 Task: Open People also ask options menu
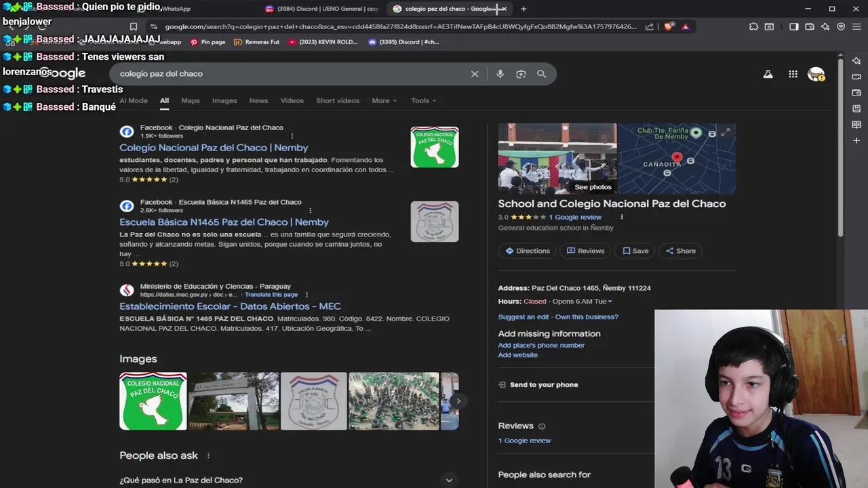click(208, 456)
